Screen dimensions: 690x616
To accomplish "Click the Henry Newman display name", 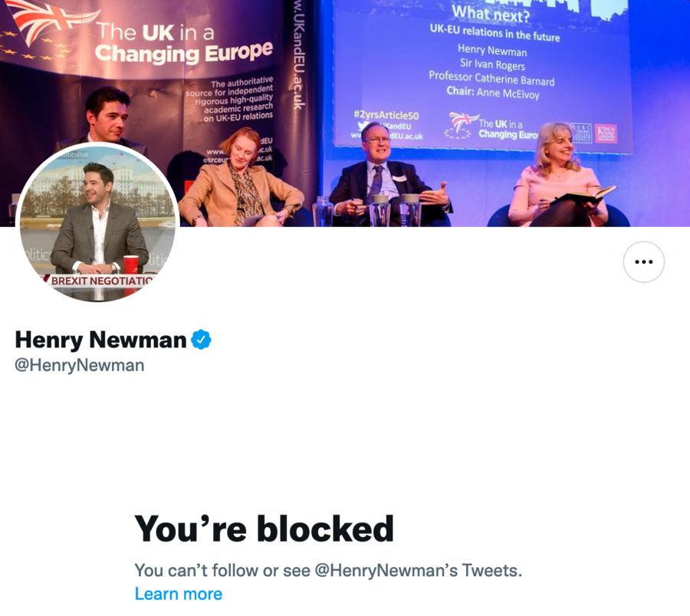I will [x=100, y=339].
